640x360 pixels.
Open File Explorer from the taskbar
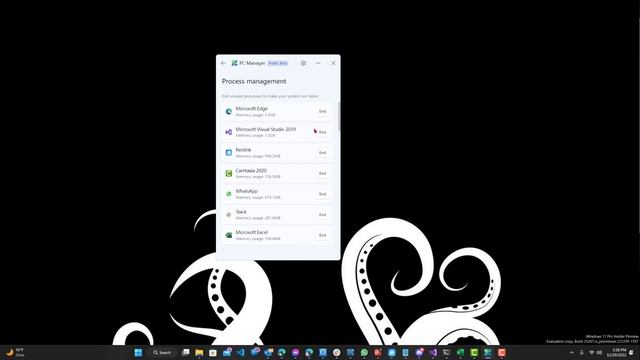(x=199, y=353)
